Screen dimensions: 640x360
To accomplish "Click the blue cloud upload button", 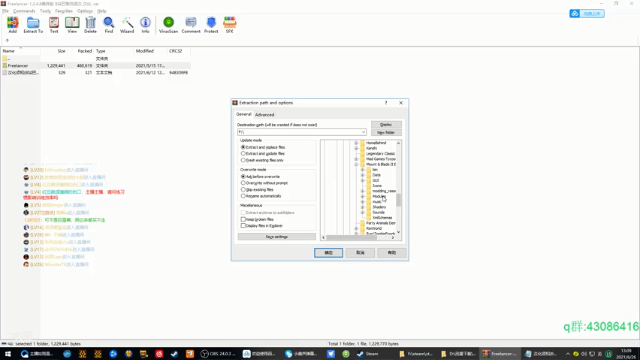I will pyautogui.click(x=587, y=13).
